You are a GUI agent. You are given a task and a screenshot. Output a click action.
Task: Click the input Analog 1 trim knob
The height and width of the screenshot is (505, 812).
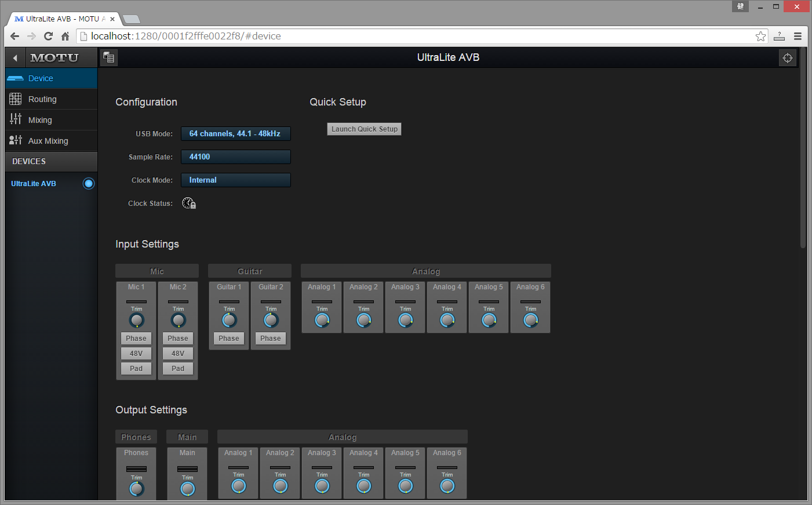tap(322, 320)
